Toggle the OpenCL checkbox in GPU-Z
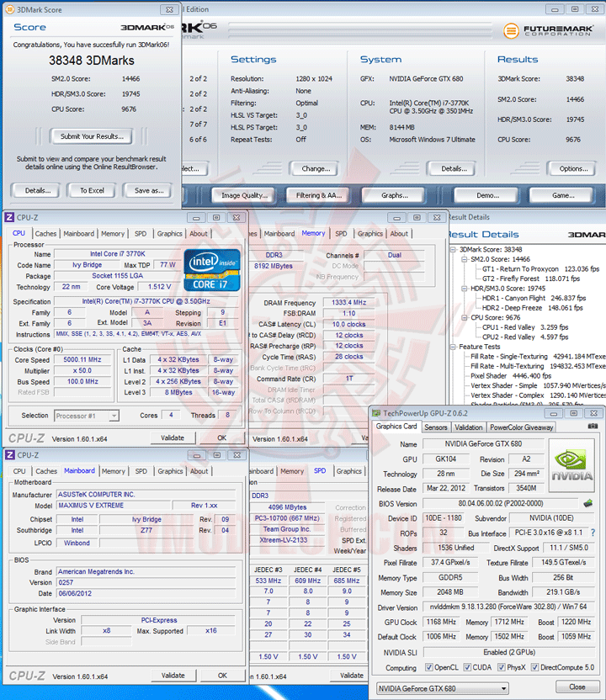Viewport: 606px width, 700px height. (x=428, y=667)
